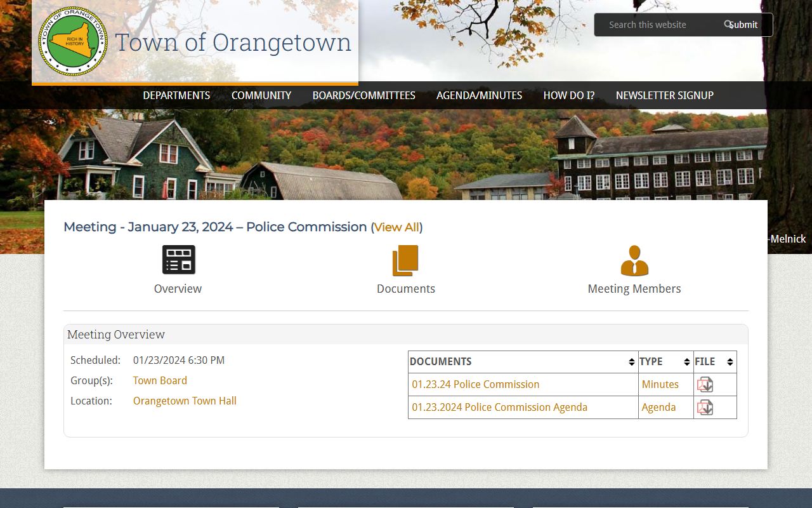
Task: Click the search magnifier icon
Action: pos(728,24)
